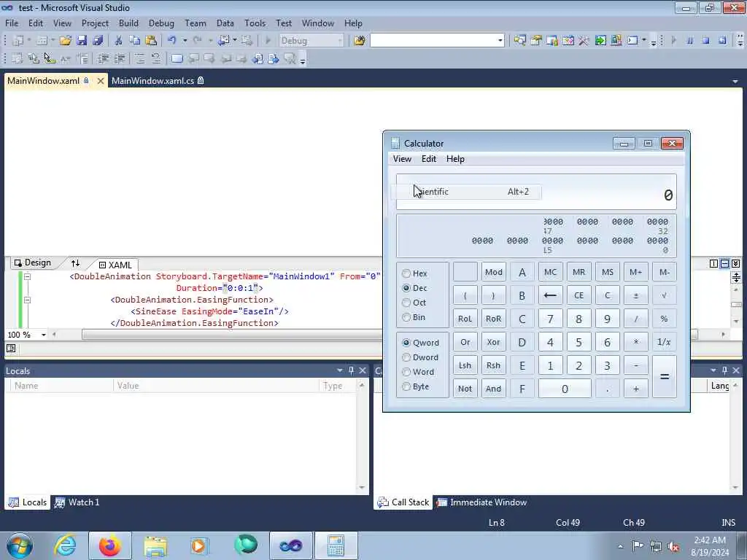747x560 pixels.
Task: Collapse the XAML pane icon
Action: [735, 263]
